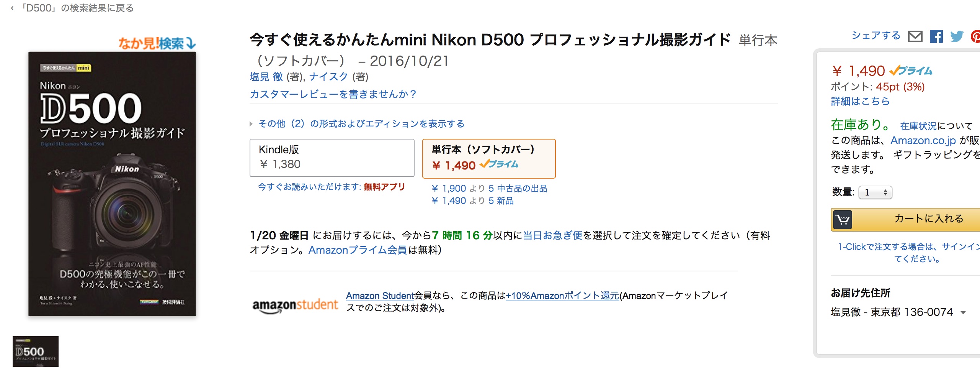Viewport: 980px width, 368px height.
Task: Open the quantity dropdown
Action: pyautogui.click(x=875, y=192)
